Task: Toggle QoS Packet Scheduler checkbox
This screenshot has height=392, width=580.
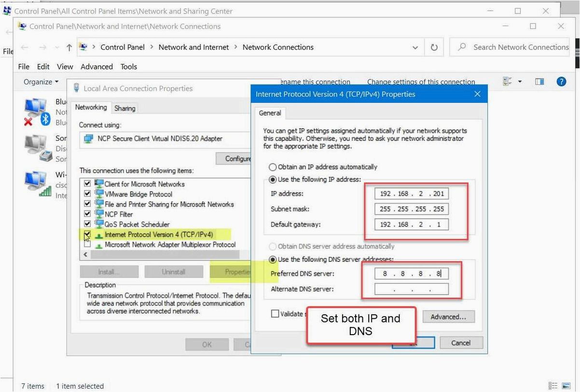Action: point(87,224)
